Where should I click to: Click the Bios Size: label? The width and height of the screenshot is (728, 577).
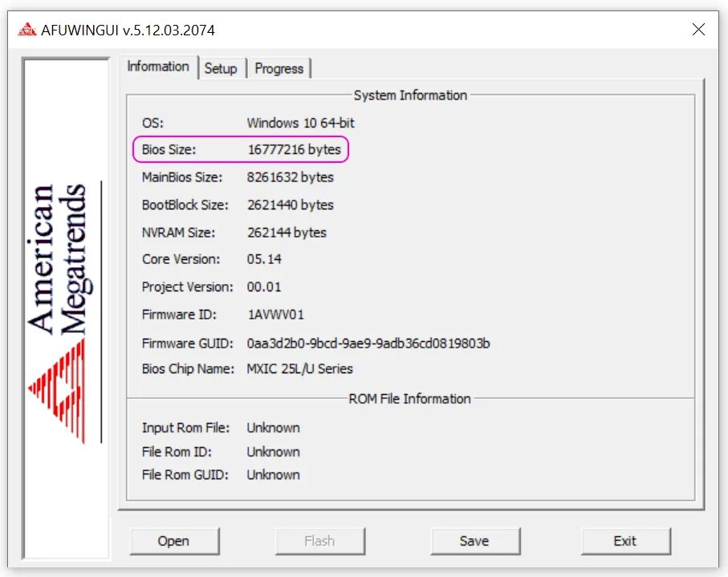[169, 149]
